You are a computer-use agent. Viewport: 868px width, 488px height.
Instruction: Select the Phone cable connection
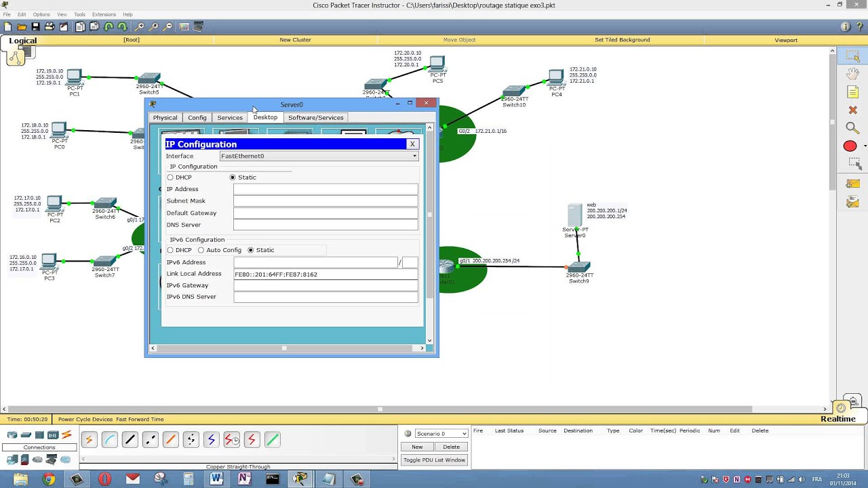pyautogui.click(x=191, y=440)
